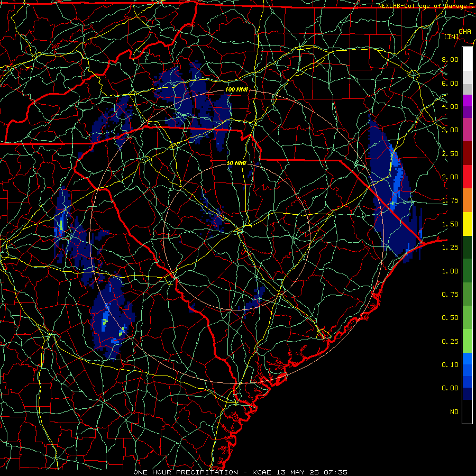Click the 1.75 legend value

coord(450,200)
